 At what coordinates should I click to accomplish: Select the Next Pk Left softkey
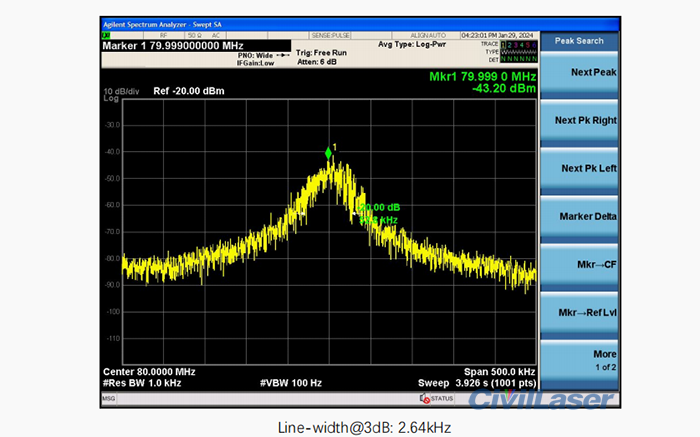coord(588,168)
